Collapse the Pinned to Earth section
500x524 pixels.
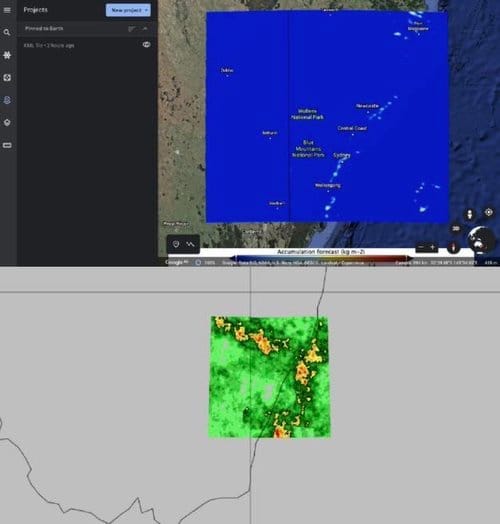tap(145, 29)
